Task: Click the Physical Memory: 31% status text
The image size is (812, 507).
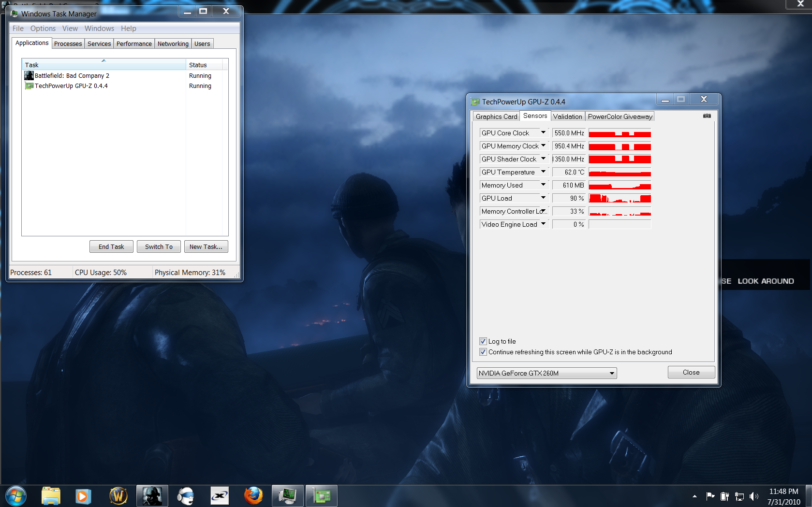Action: [x=190, y=273]
